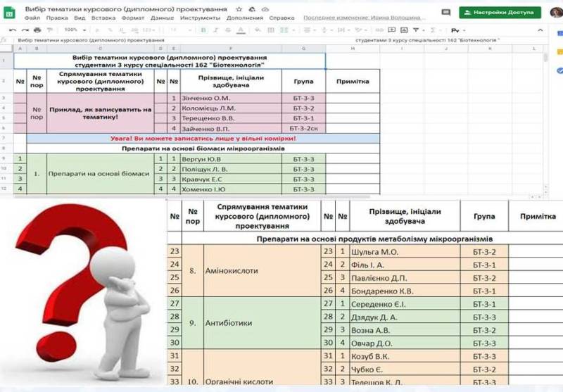Select the Примітка header cell
This screenshot has height=392, width=563.
click(x=353, y=82)
